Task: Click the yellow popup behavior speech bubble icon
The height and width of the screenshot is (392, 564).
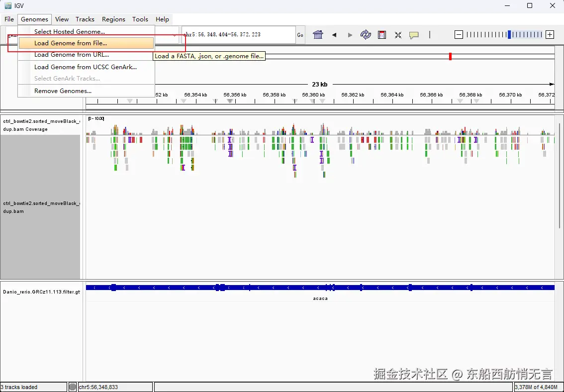Action: (414, 35)
